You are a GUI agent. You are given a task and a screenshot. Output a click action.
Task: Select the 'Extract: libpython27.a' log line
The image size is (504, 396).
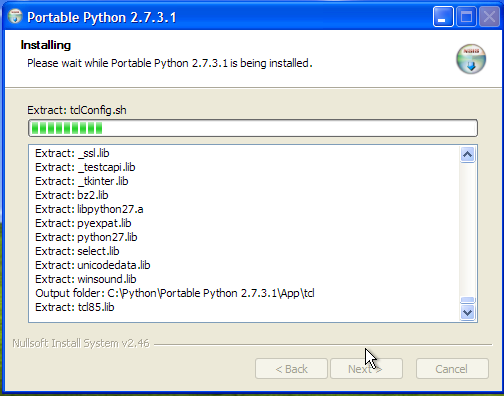click(89, 209)
